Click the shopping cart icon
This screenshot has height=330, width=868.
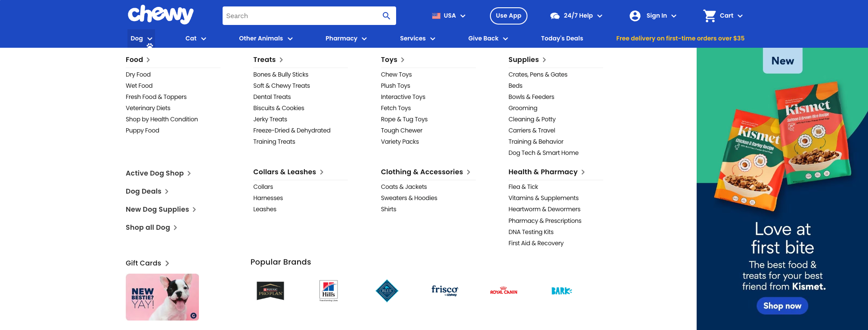[x=709, y=16]
